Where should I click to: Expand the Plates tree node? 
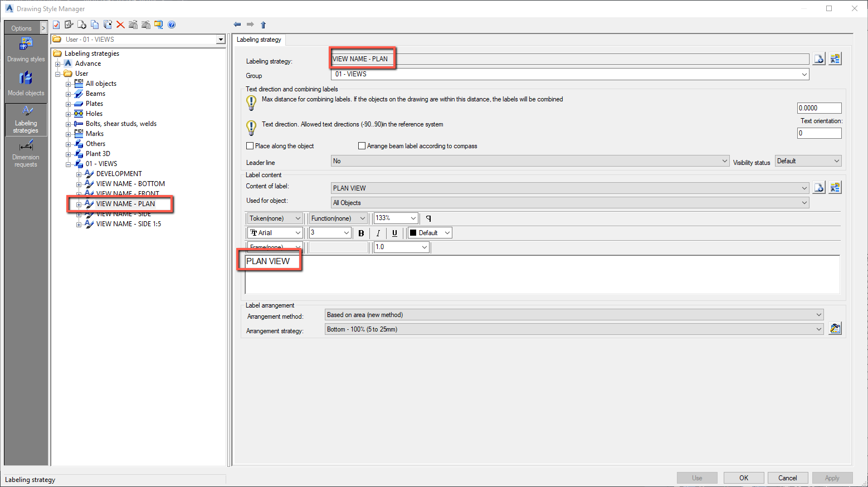pyautogui.click(x=68, y=104)
